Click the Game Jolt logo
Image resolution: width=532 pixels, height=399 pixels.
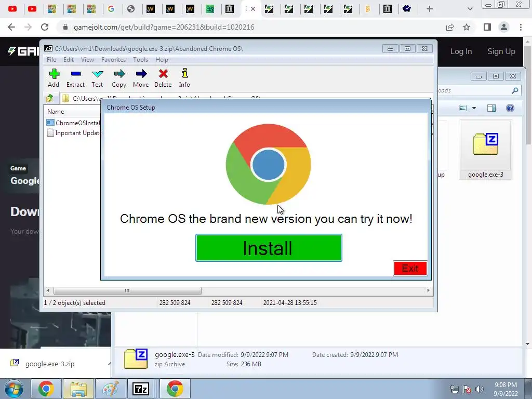tap(23, 51)
